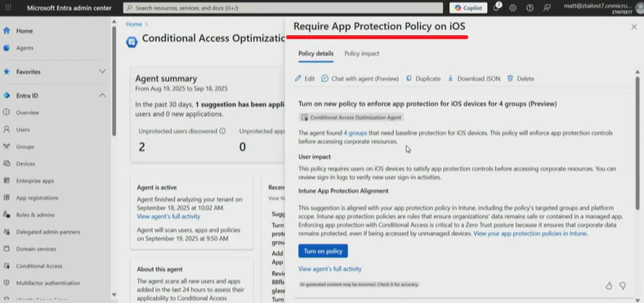Open the notifications bell icon
644x303 pixels.
point(496,8)
